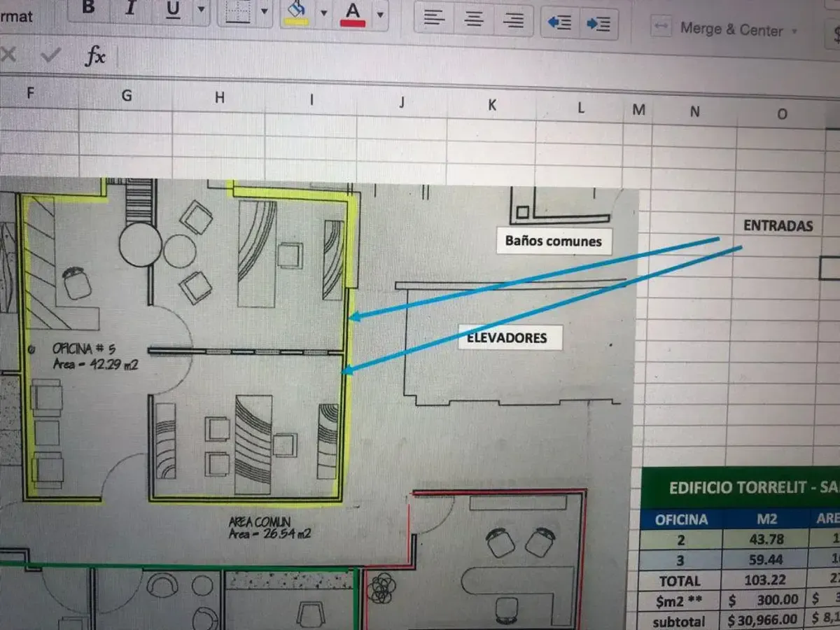The height and width of the screenshot is (630, 840).
Task: Open underline style dropdown arrow
Action: [202, 10]
